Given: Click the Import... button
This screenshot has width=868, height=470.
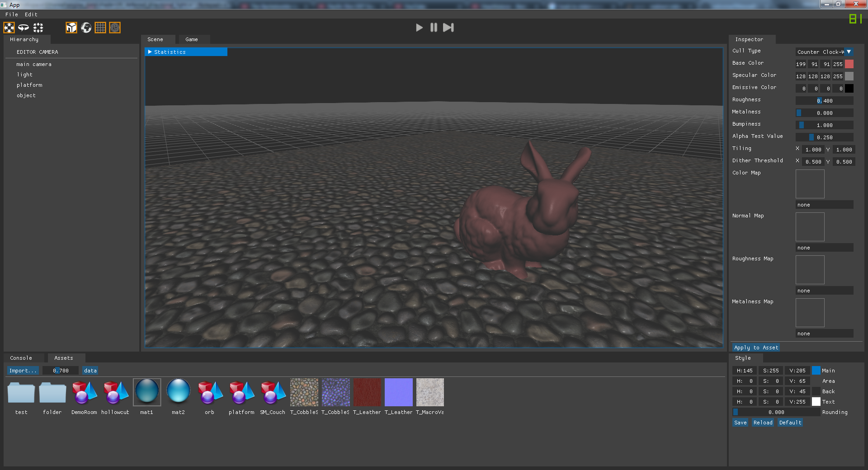Looking at the screenshot, I should [x=23, y=371].
